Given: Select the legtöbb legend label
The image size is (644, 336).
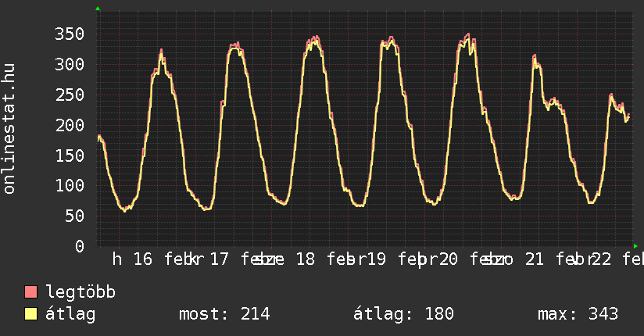Looking at the screenshot, I should (x=80, y=293).
